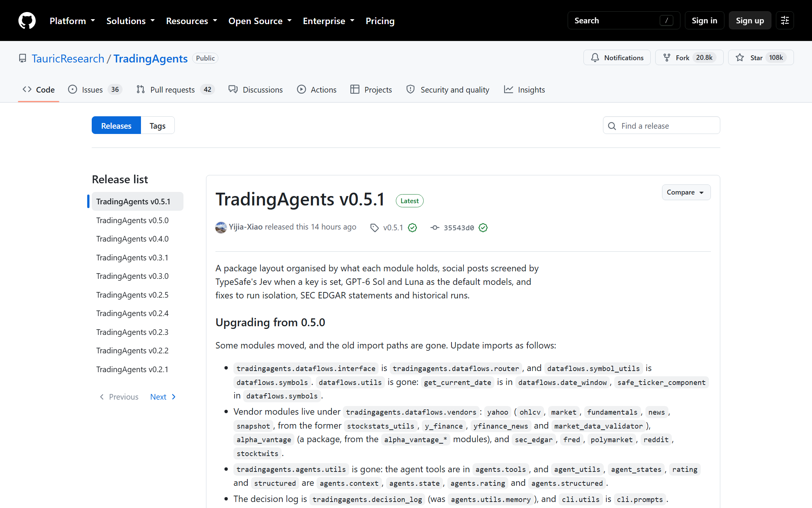Click the star count 108k

pos(776,58)
